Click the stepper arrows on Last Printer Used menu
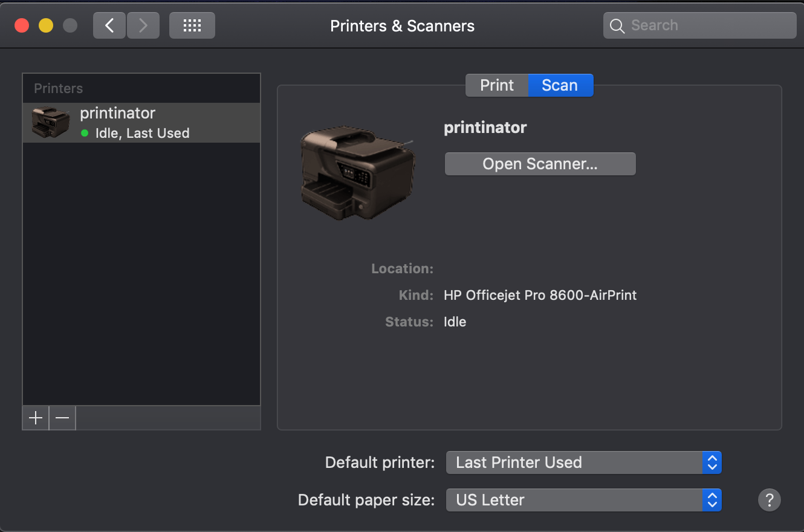 click(713, 462)
